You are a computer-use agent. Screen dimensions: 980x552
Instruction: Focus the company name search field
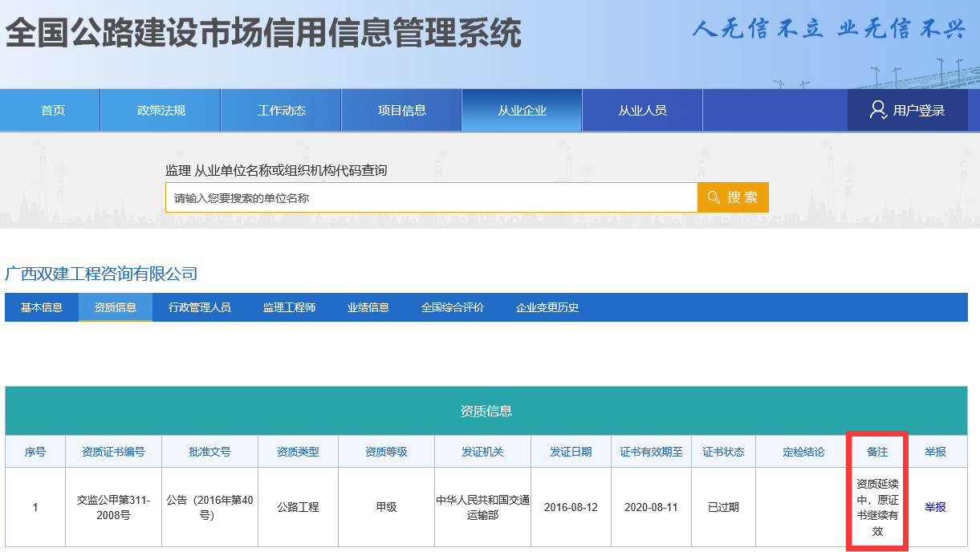tap(432, 197)
